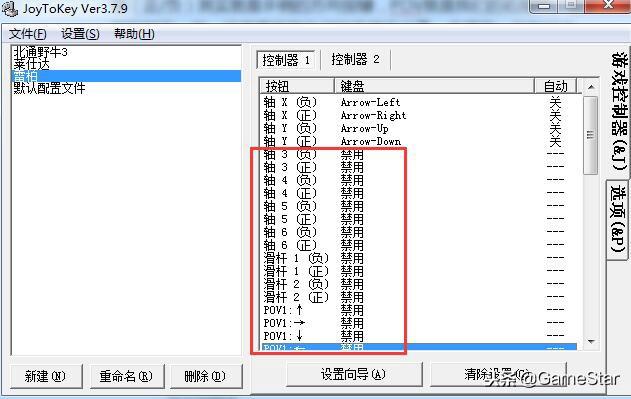Click the 键盘 column header

click(x=434, y=86)
